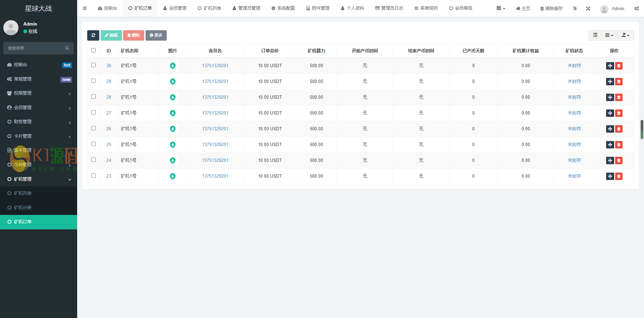This screenshot has width=644, height=318.
Task: Click the red delete icon for order 30
Action: (619, 66)
